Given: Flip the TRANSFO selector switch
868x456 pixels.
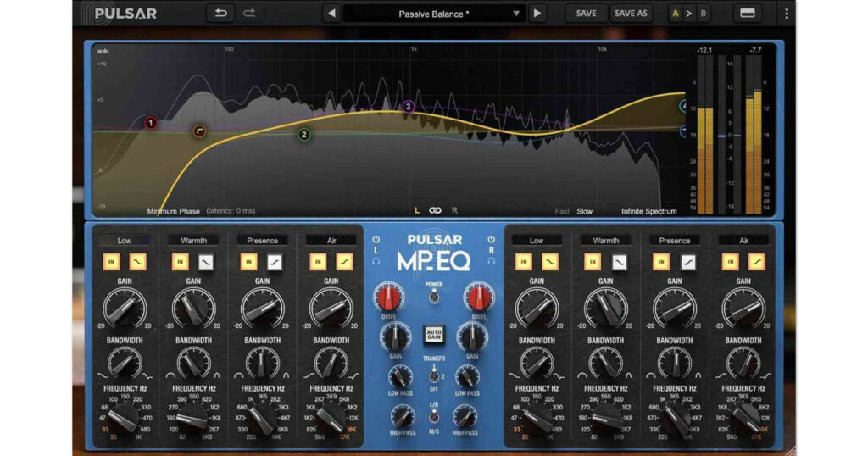Looking at the screenshot, I should click(433, 375).
